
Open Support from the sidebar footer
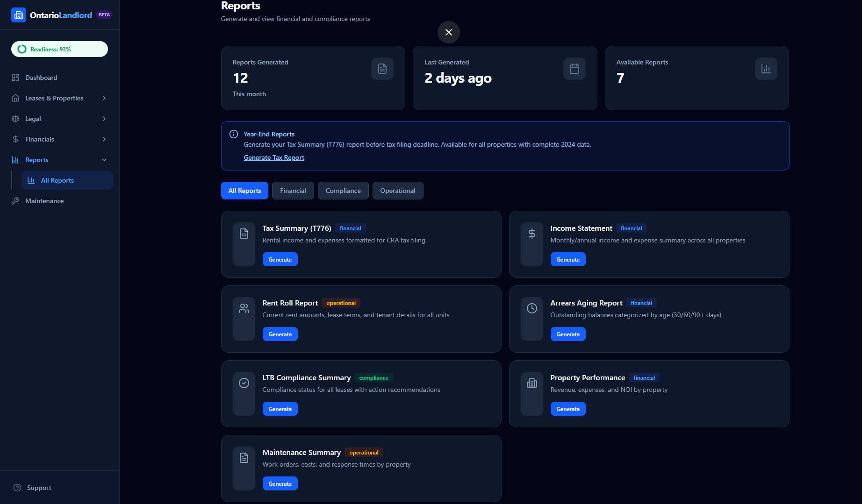(x=39, y=488)
